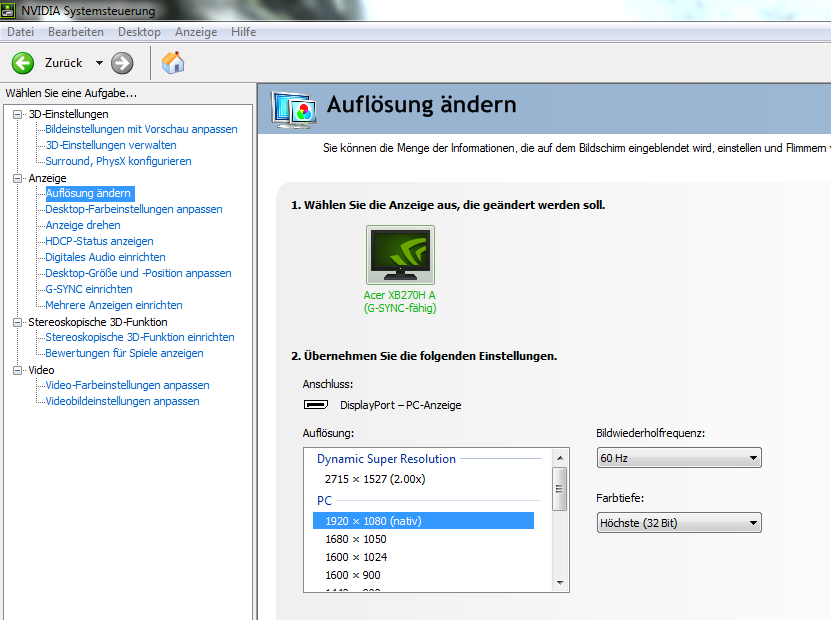Click the resolution list scrollbar thumb
This screenshot has width=831, height=620.
560,489
